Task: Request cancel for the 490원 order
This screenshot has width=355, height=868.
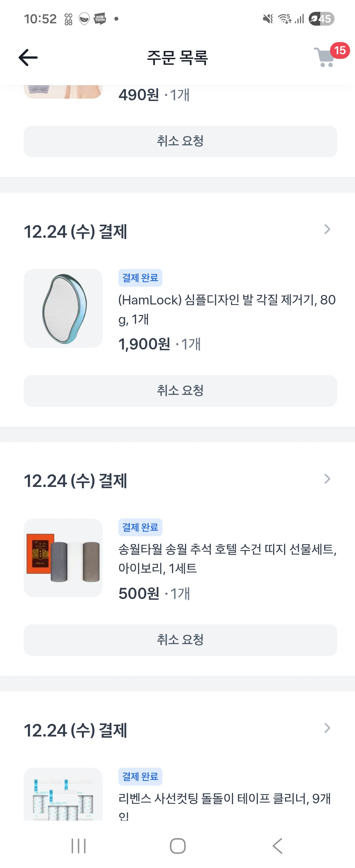Action: 180,141
